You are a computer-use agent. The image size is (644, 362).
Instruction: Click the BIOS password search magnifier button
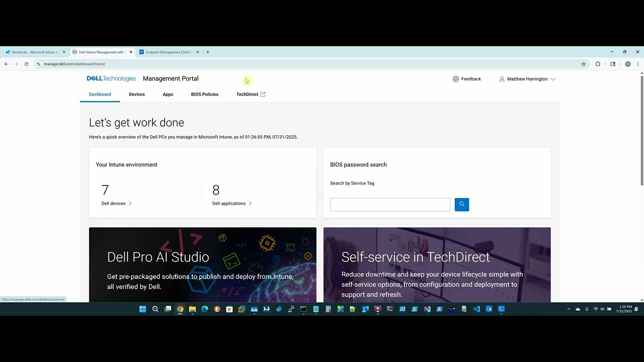(x=461, y=204)
